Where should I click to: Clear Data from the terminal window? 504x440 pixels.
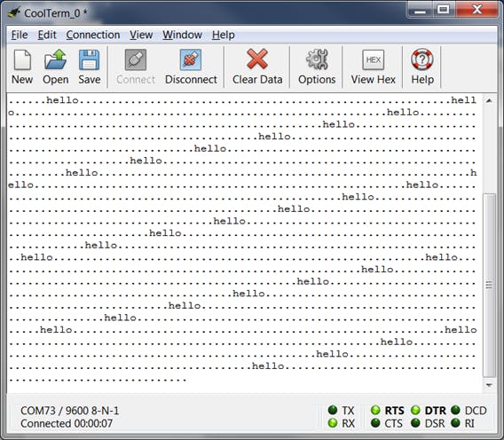[257, 67]
